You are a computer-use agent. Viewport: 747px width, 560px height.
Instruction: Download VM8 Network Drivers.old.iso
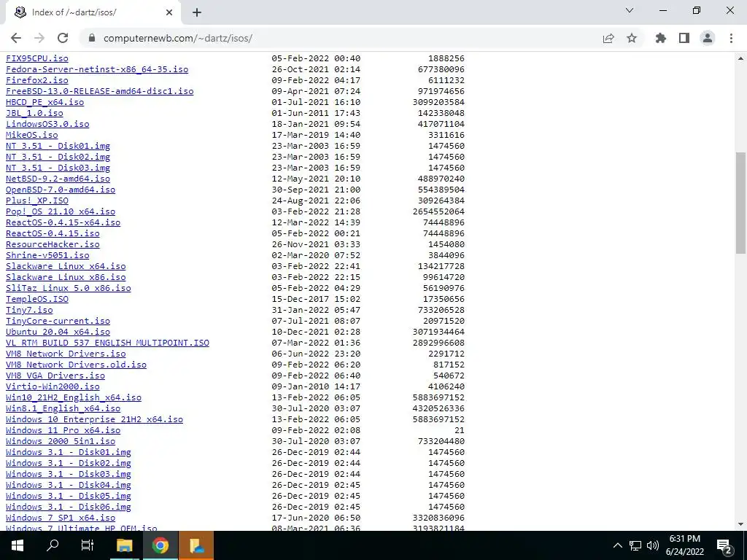[76, 365]
